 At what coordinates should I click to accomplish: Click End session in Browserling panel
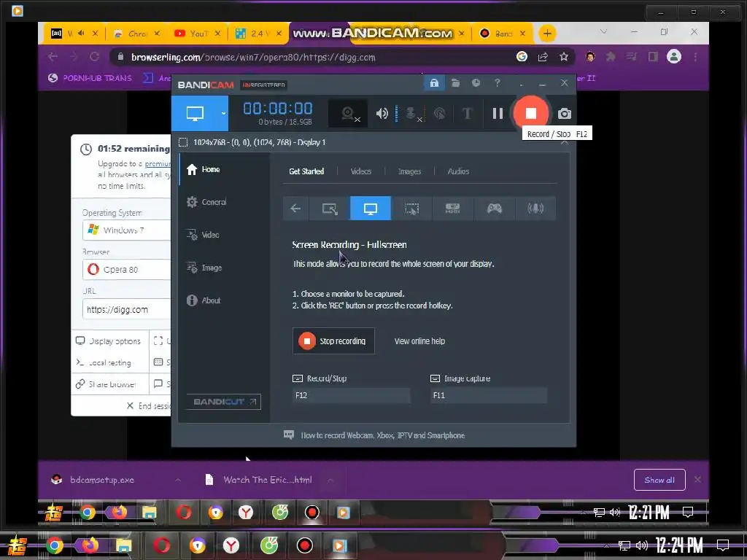[148, 405]
